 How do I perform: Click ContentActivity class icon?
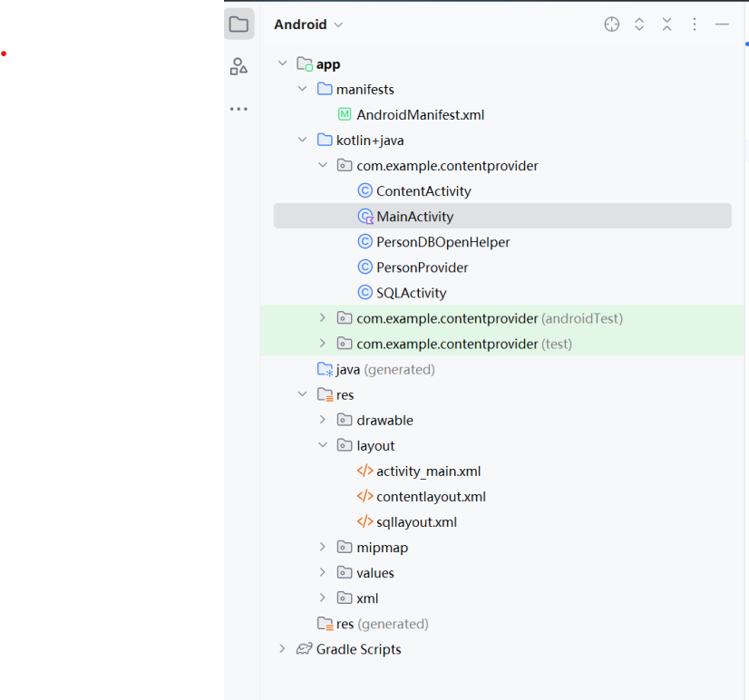(x=365, y=190)
